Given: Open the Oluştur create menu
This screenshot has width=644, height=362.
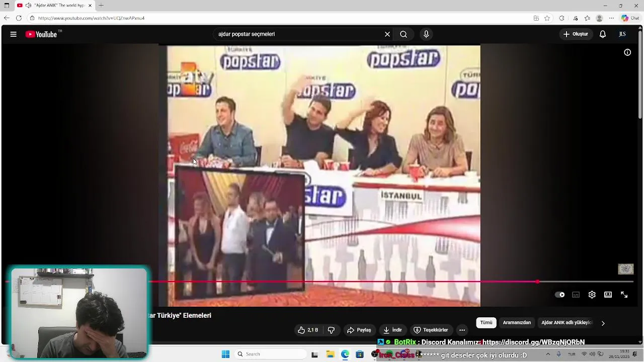Looking at the screenshot, I should point(576,34).
